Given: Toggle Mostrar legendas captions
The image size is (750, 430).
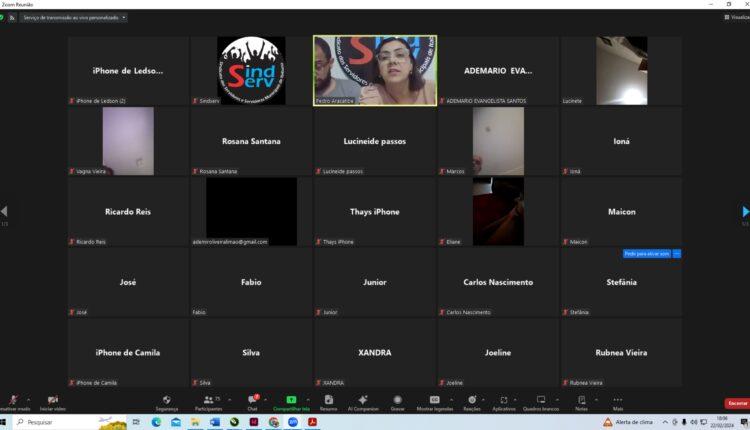Looking at the screenshot, I should pyautogui.click(x=434, y=402).
